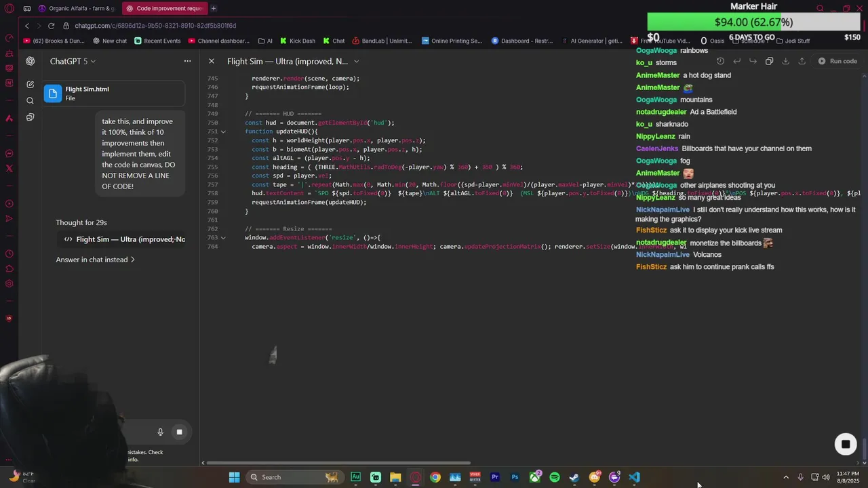Open the Windows Start menu
The image size is (868, 488).
point(234,477)
